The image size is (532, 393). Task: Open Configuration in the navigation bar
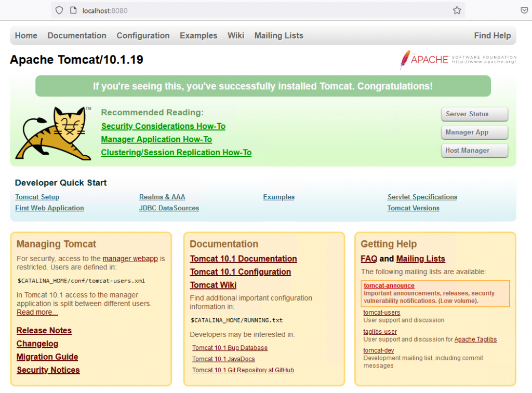click(x=143, y=36)
